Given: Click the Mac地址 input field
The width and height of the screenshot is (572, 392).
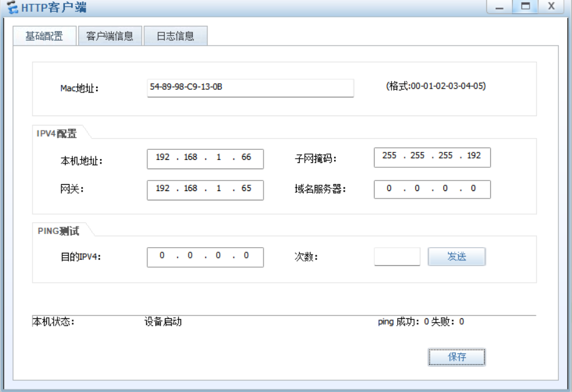Looking at the screenshot, I should tap(250, 88).
